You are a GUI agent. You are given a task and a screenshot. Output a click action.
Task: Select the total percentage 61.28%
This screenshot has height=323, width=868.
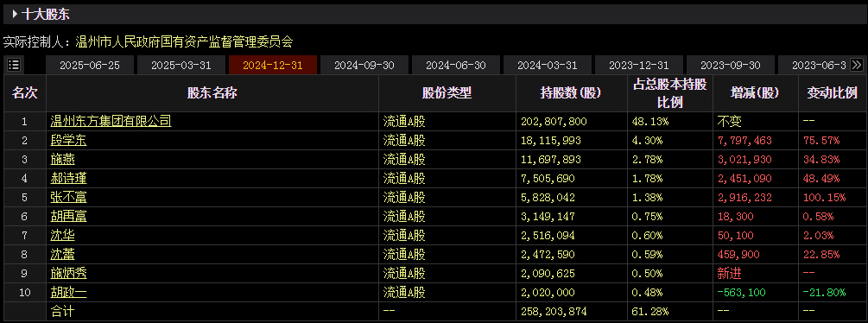(x=649, y=312)
